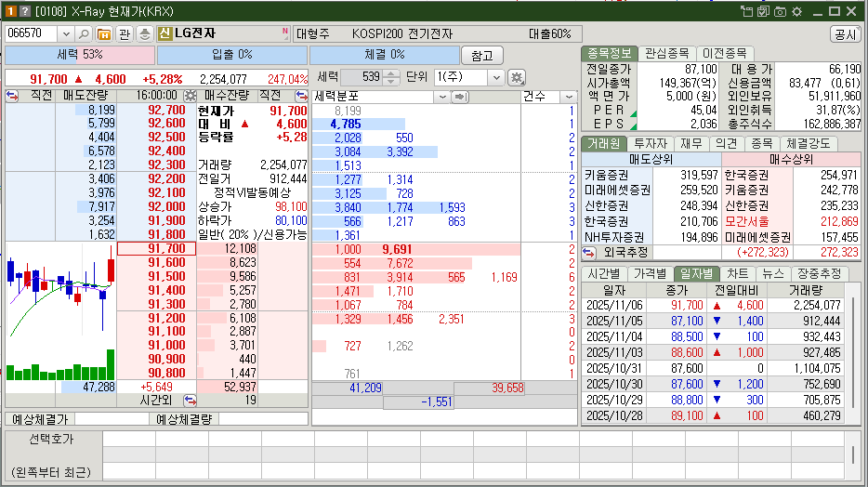This screenshot has width=868, height=487.
Task: Click the checklist window icon in title bar
Action: pyautogui.click(x=763, y=11)
